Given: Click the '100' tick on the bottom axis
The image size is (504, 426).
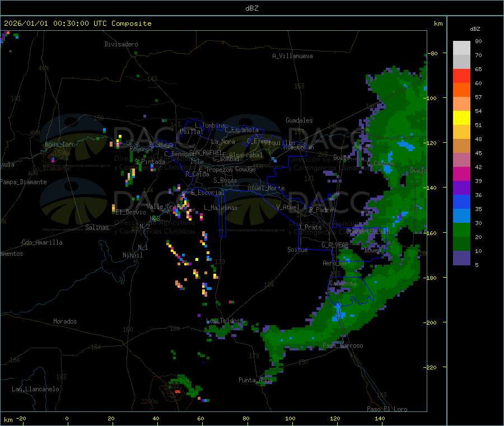Looking at the screenshot, I should [x=290, y=419].
